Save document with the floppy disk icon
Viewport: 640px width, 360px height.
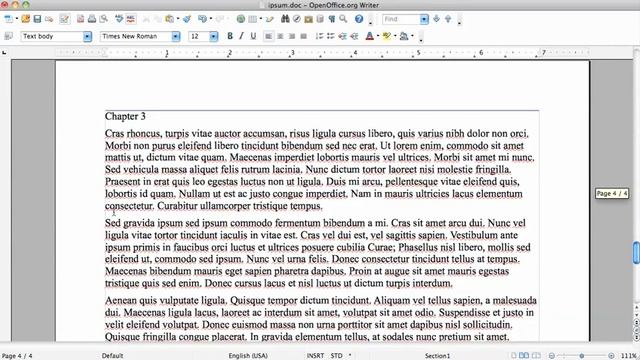coord(37,19)
